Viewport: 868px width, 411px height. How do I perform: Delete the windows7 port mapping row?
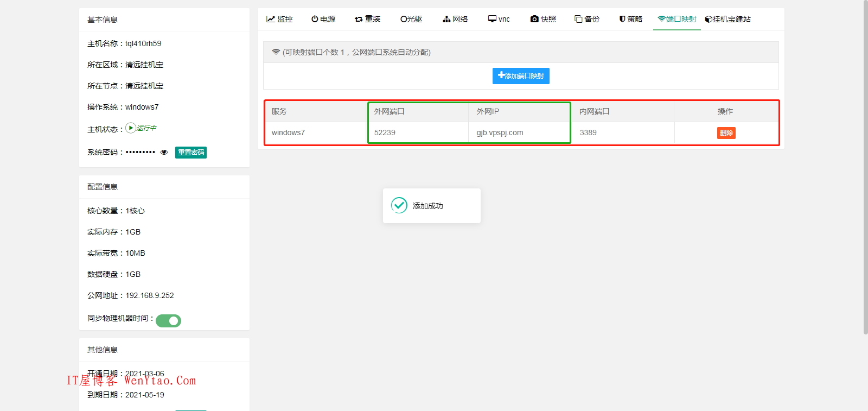(x=726, y=132)
